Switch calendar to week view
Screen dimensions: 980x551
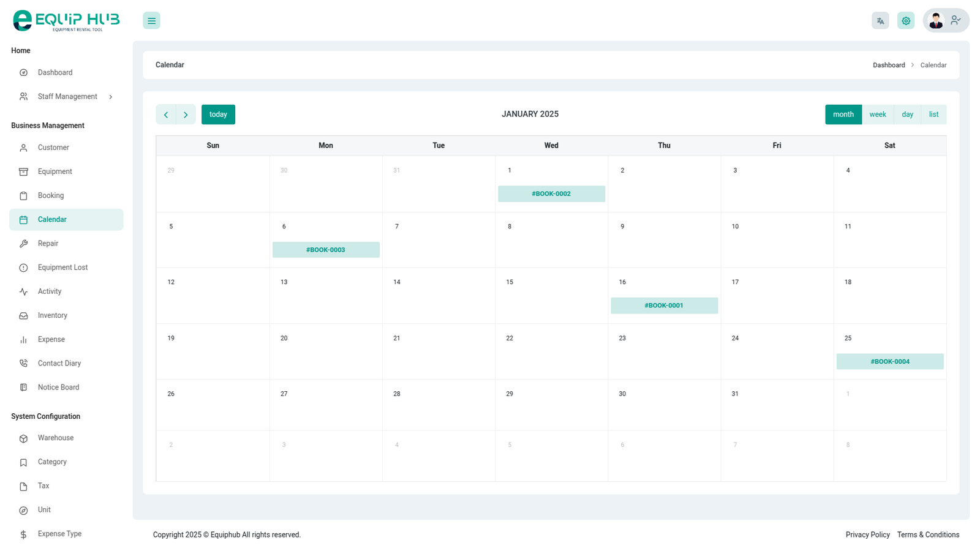[877, 114]
